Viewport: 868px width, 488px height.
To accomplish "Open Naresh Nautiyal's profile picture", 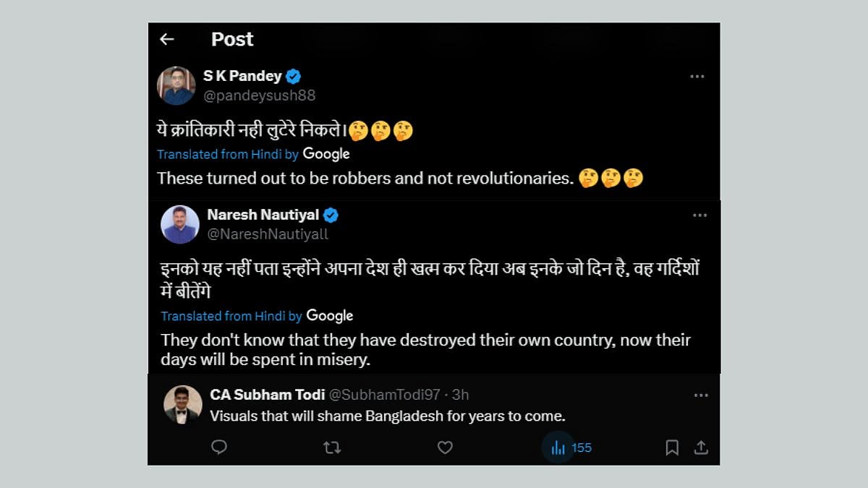I will click(180, 224).
